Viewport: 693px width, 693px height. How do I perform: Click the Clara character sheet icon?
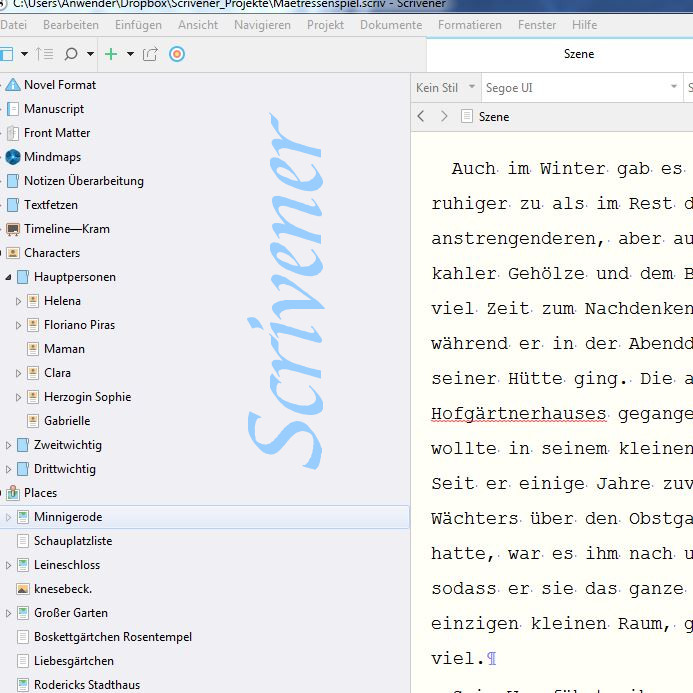tap(33, 373)
